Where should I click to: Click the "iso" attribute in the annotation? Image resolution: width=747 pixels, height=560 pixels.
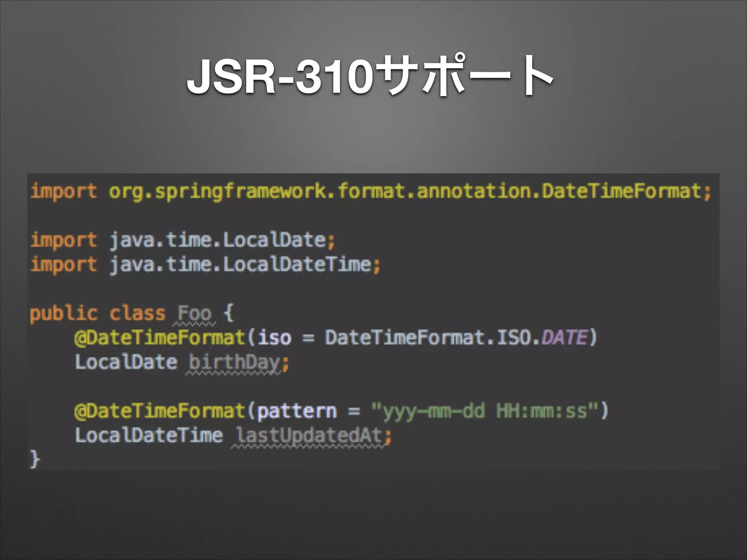click(x=275, y=338)
